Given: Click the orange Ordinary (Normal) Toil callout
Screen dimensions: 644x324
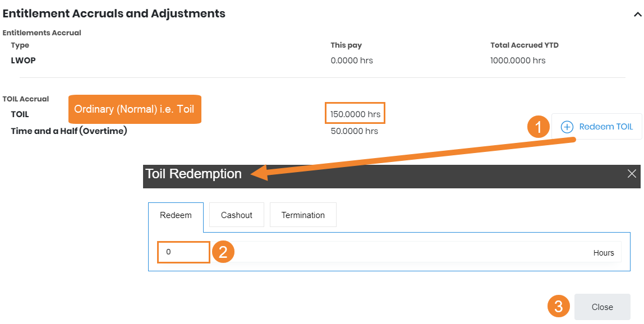Looking at the screenshot, I should pyautogui.click(x=135, y=109).
